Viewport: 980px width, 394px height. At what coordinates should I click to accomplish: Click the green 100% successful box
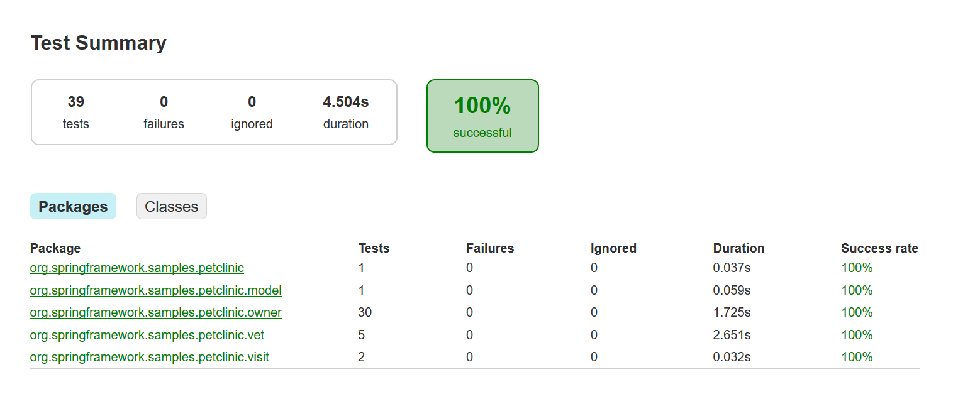point(482,116)
